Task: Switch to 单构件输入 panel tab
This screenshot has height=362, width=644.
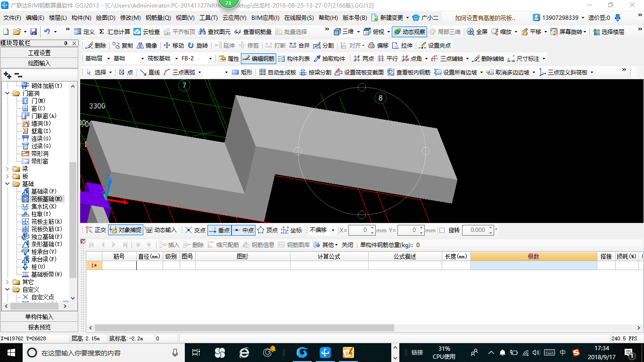Action: (x=39, y=317)
